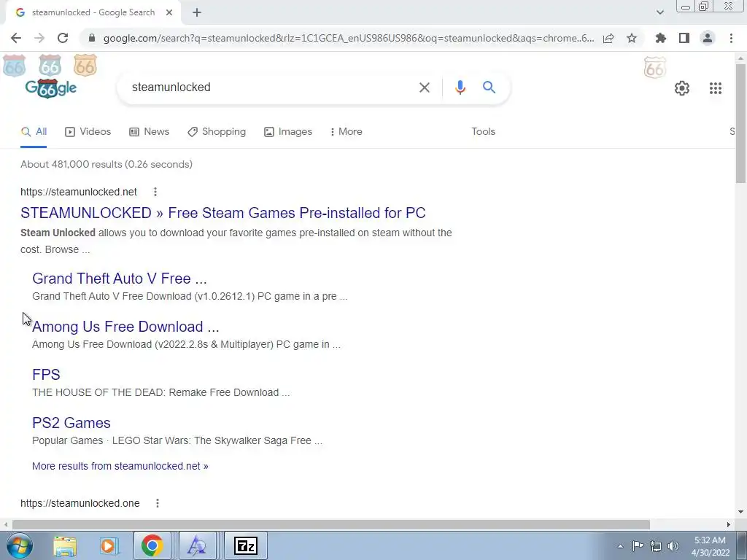The image size is (747, 560).
Task: Open options menu for steamunlocked.net result
Action: point(155,192)
